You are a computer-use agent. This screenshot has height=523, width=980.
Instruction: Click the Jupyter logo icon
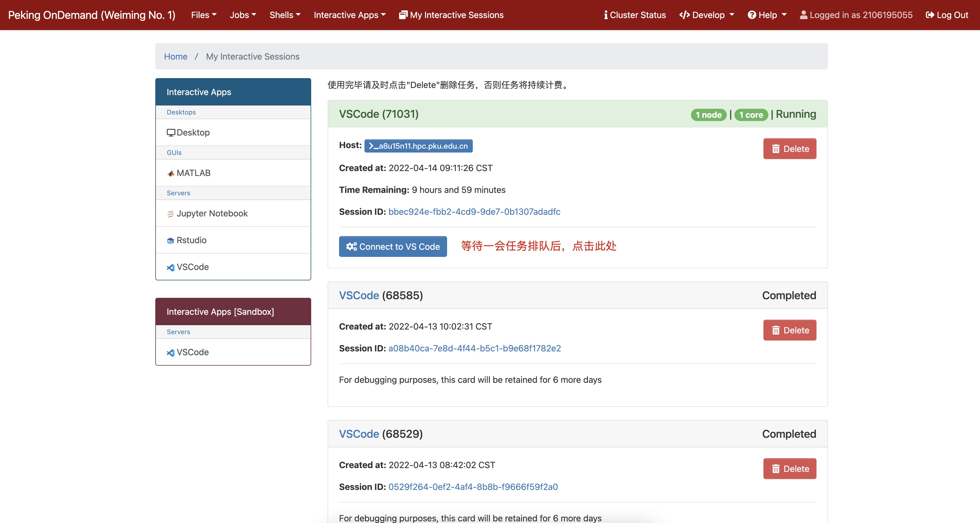(x=170, y=214)
